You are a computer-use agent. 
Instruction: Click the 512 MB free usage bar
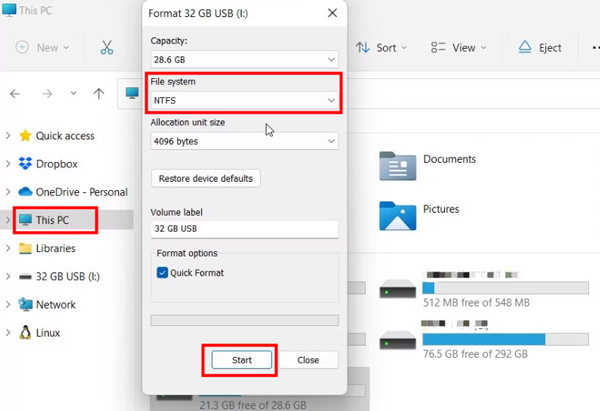pos(505,288)
